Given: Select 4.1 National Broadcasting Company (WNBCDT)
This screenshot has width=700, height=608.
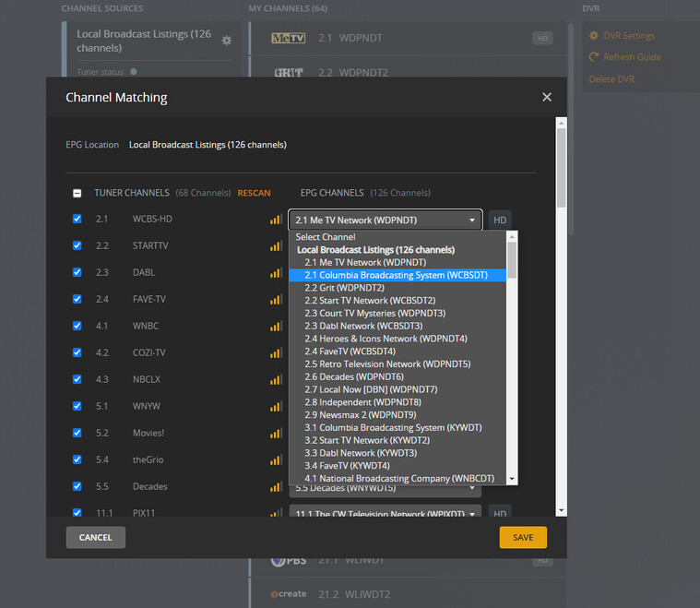Looking at the screenshot, I should pyautogui.click(x=399, y=479).
